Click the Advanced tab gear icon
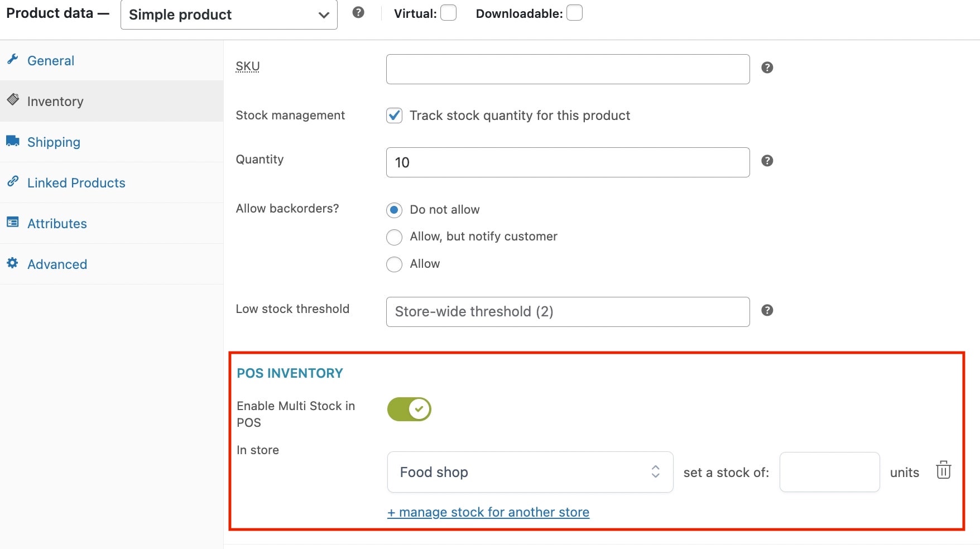This screenshot has width=980, height=549. tap(12, 263)
